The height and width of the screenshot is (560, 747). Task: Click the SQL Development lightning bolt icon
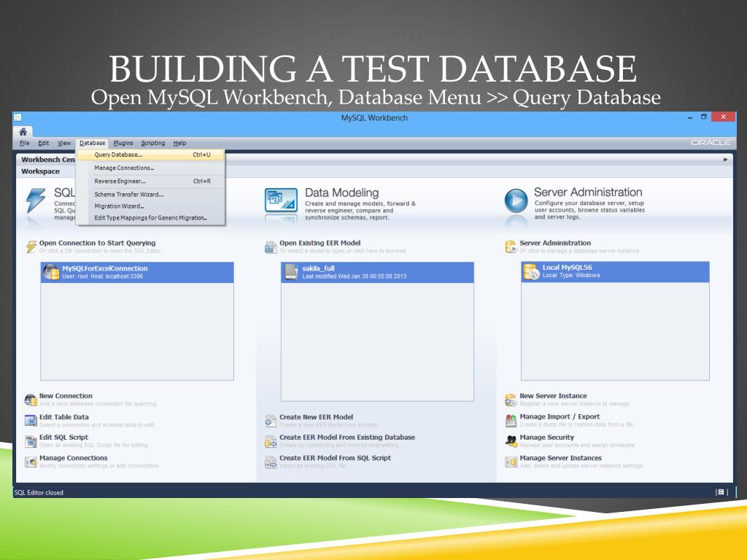tap(36, 201)
